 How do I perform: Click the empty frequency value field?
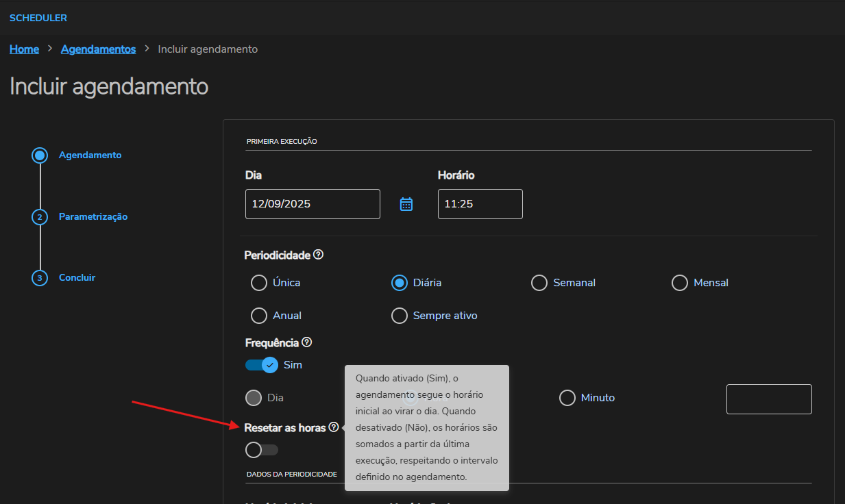pos(769,399)
